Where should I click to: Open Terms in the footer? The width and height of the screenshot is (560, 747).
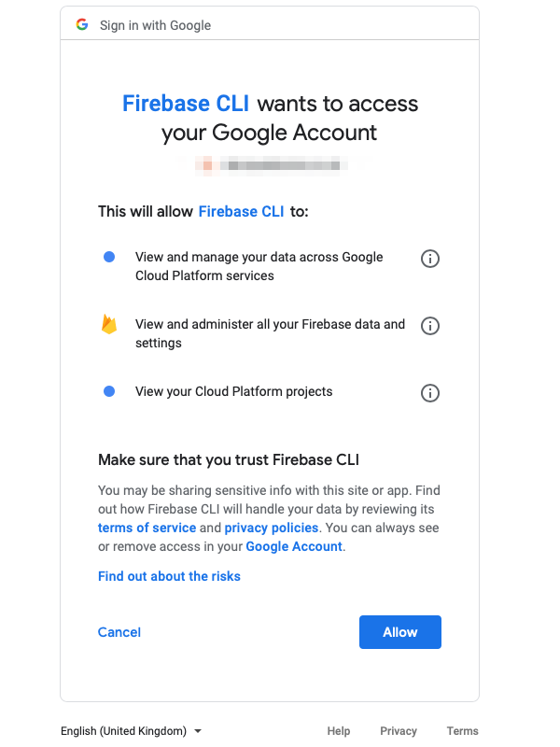[x=462, y=731]
